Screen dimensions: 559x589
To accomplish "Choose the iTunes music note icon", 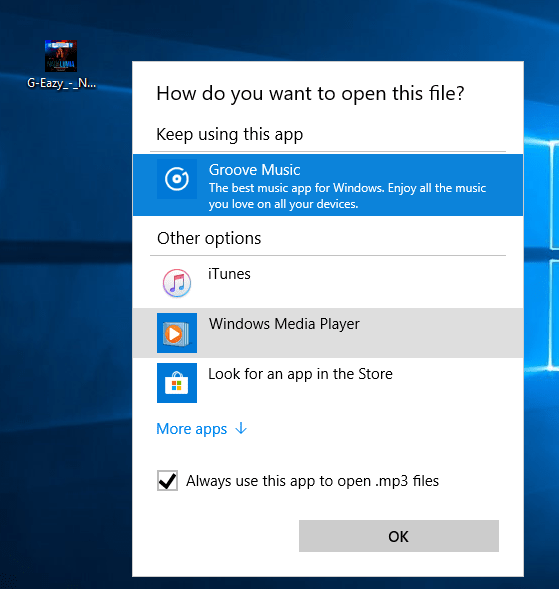I will pos(177,283).
